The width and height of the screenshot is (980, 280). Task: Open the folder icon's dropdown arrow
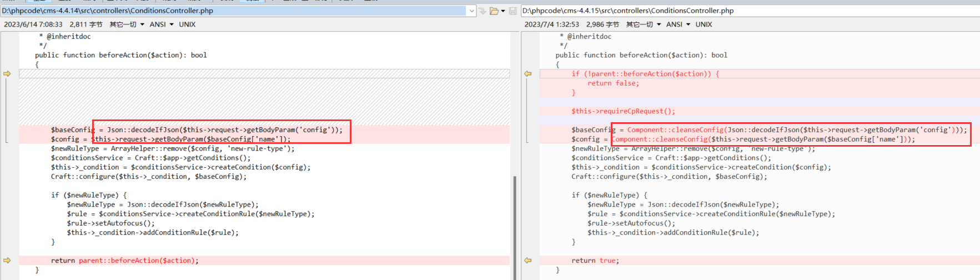pos(503,11)
